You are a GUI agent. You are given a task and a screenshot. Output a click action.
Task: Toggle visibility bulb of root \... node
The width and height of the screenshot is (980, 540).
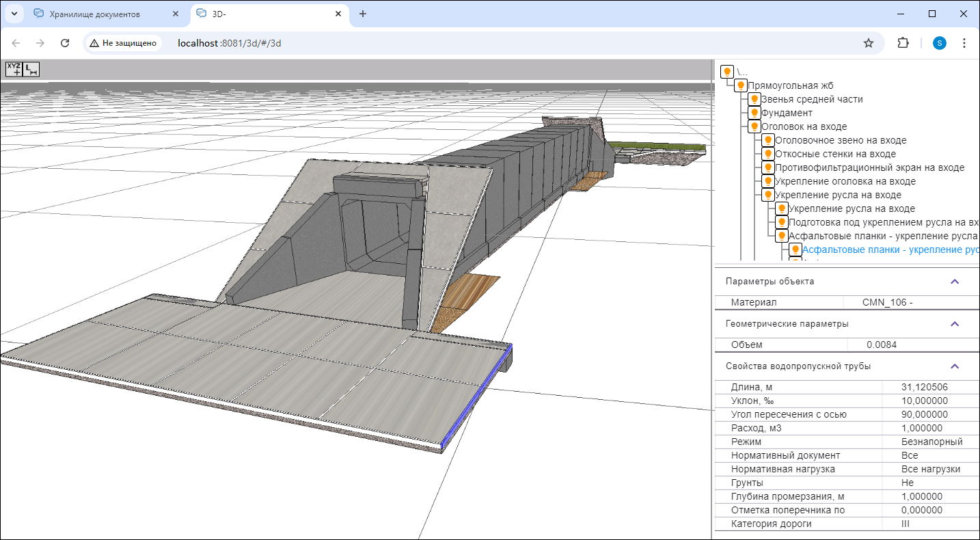727,72
